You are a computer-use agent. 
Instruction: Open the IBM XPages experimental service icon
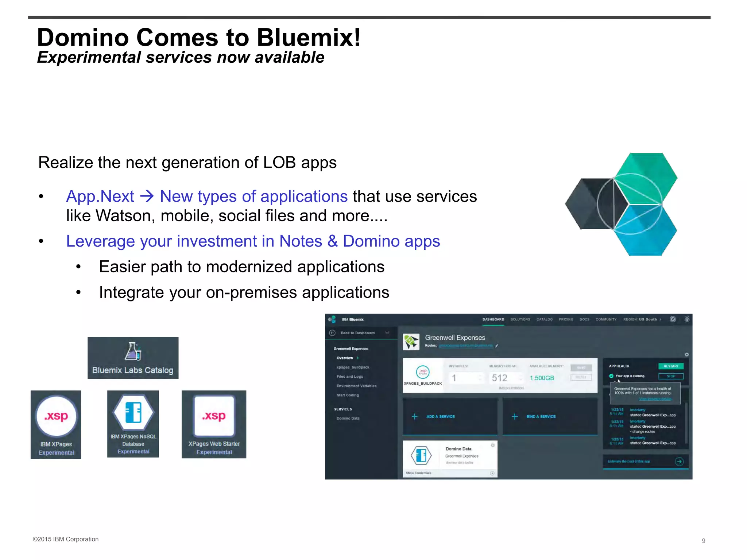coord(57,416)
